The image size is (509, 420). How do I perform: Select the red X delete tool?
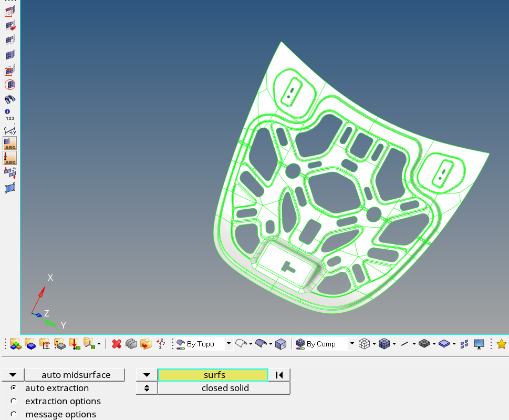tap(117, 344)
